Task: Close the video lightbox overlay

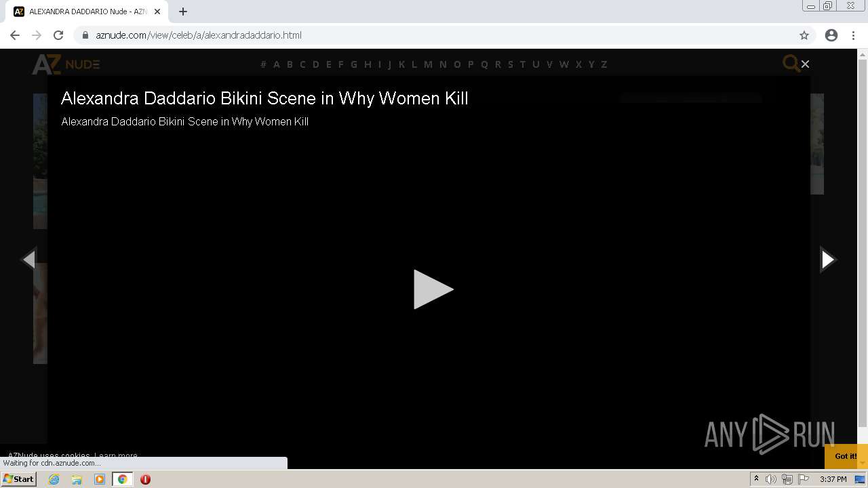Action: (x=805, y=64)
